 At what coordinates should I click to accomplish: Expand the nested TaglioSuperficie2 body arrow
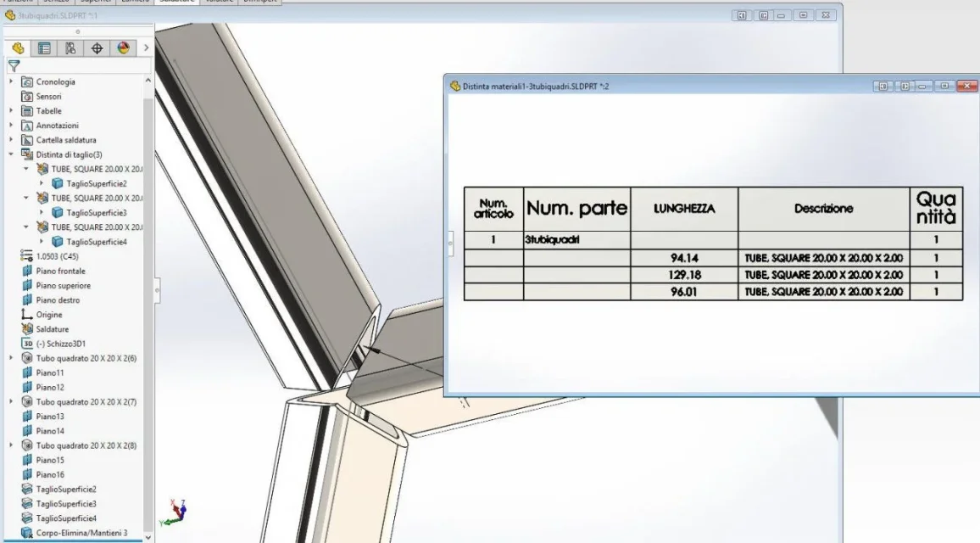[42, 183]
